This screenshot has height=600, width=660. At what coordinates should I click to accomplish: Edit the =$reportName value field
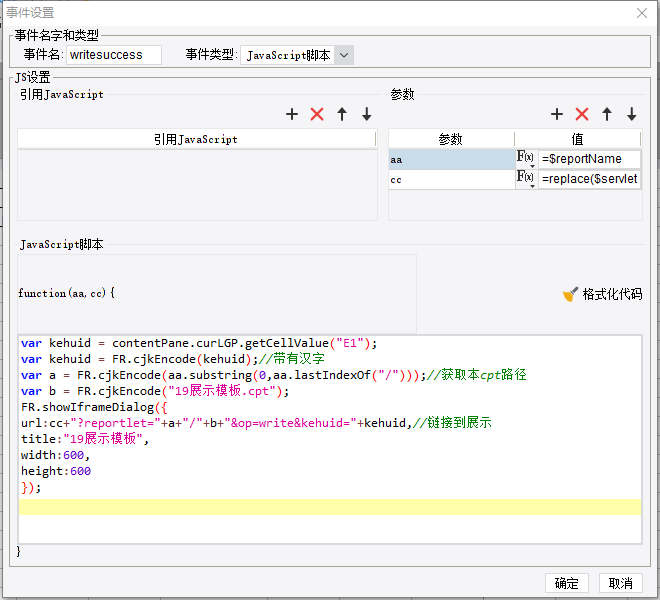[589, 159]
